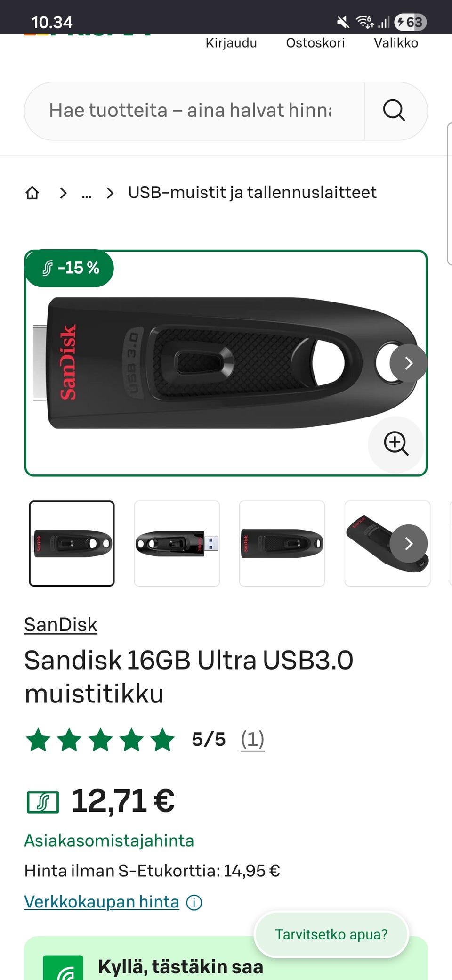Tap the search magnifier icon

pyautogui.click(x=394, y=111)
